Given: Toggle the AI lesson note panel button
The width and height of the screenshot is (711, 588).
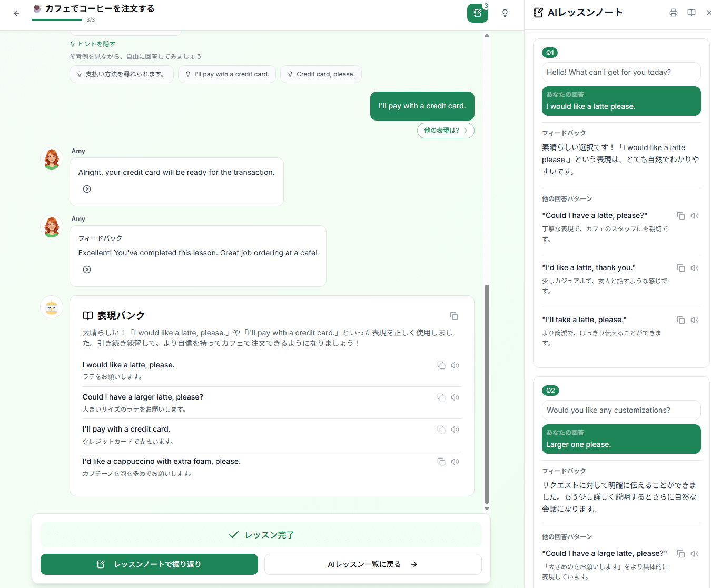Looking at the screenshot, I should 477,13.
